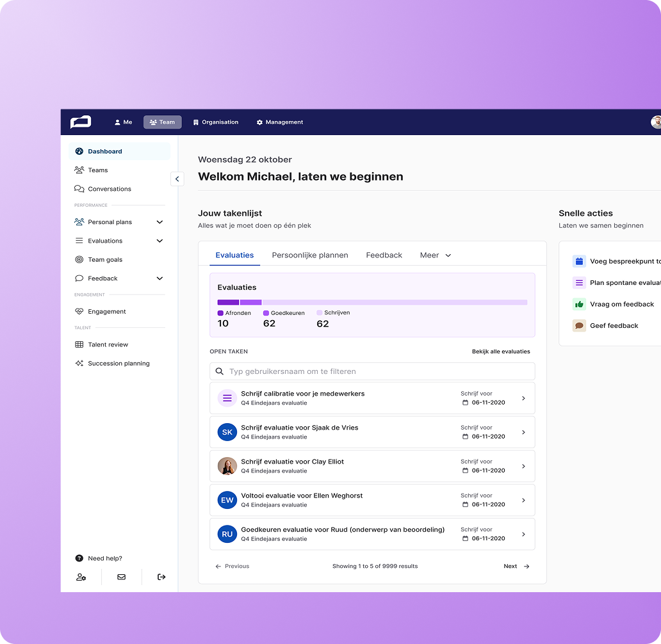The image size is (661, 644).
Task: Click the Evaluaties progress bar
Action: (x=372, y=302)
